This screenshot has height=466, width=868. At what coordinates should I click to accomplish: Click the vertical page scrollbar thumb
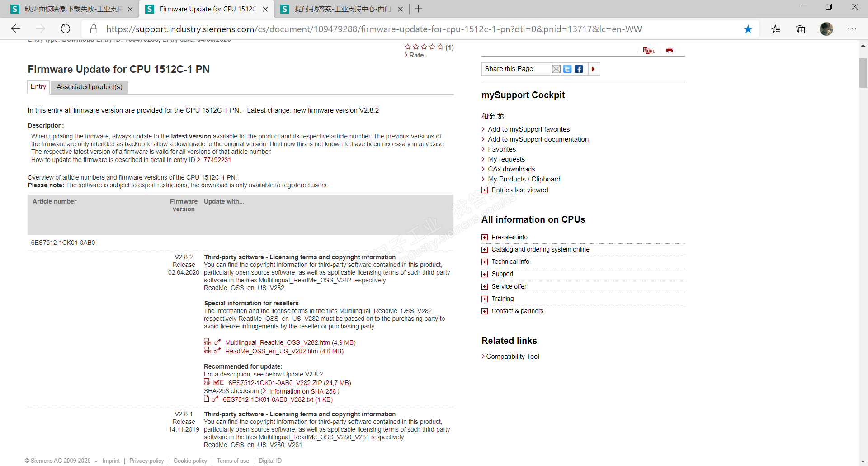(x=863, y=72)
